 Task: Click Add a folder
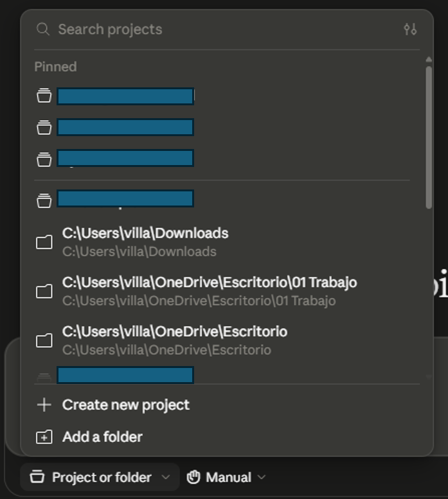[102, 437]
